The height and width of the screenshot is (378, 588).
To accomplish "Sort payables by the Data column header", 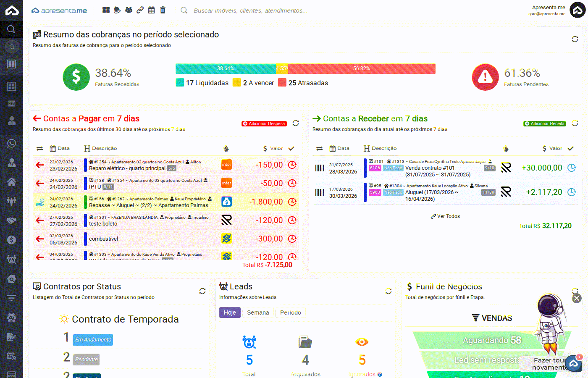I will 60,148.
